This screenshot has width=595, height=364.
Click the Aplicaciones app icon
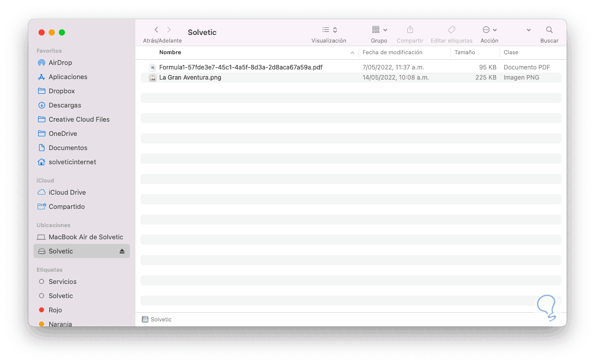point(42,77)
